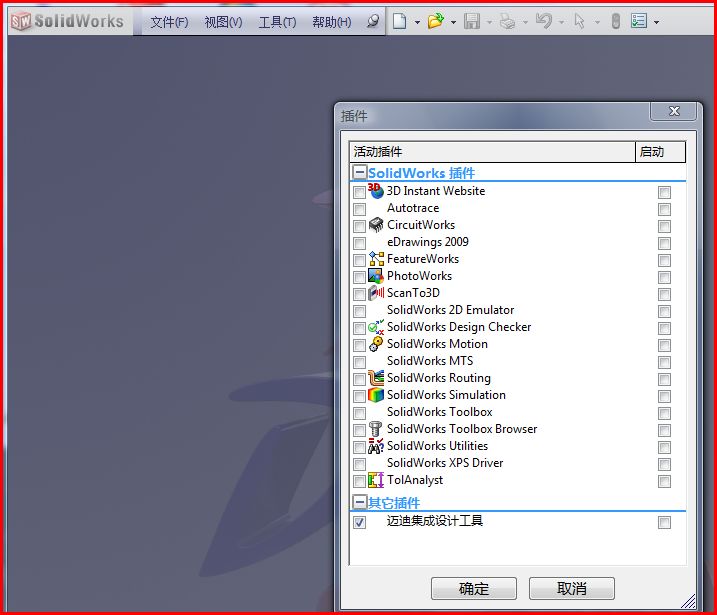
Task: Check eDrawings 2009 active plugin checkbox
Action: 359,243
